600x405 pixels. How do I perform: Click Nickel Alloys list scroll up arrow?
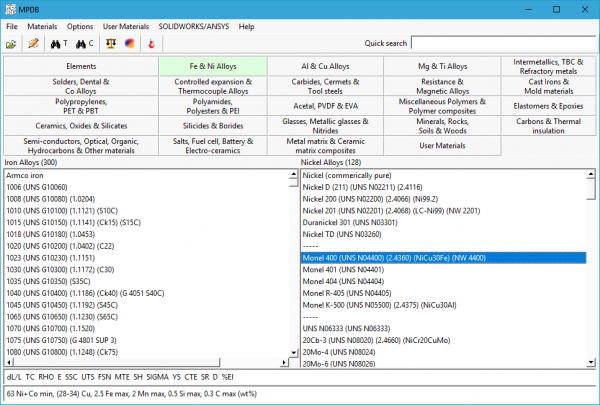click(x=591, y=174)
